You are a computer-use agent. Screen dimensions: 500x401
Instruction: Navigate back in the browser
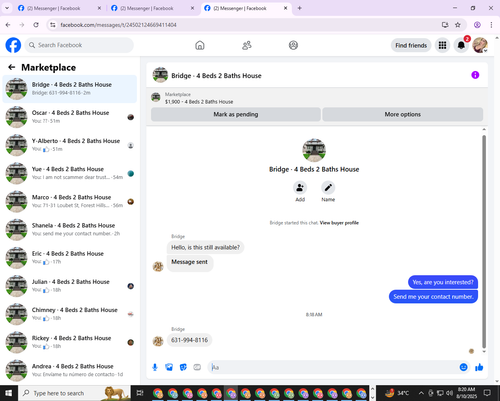8,25
